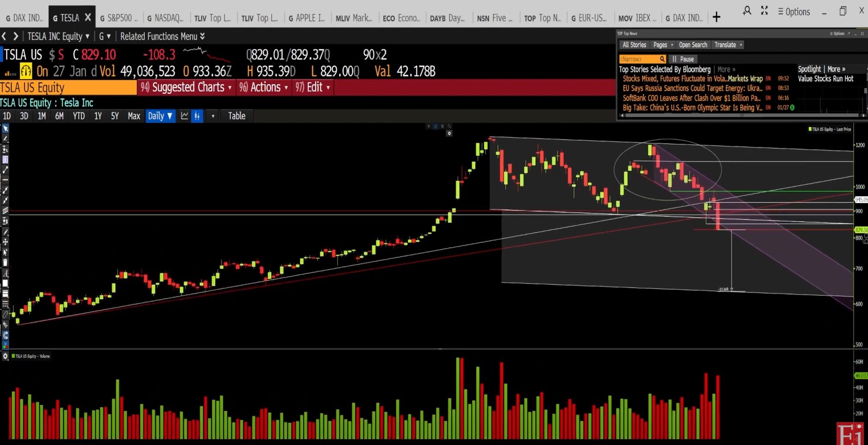The height and width of the screenshot is (445, 868).
Task: Set chart range to 1Y
Action: (98, 116)
